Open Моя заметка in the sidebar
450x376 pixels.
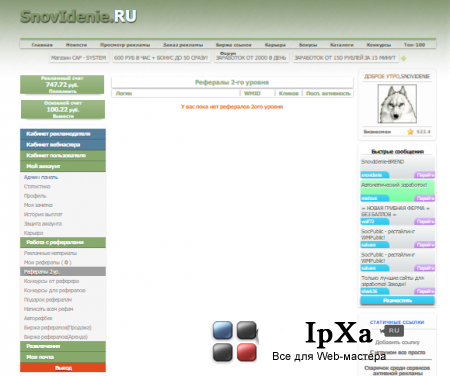pos(38,205)
